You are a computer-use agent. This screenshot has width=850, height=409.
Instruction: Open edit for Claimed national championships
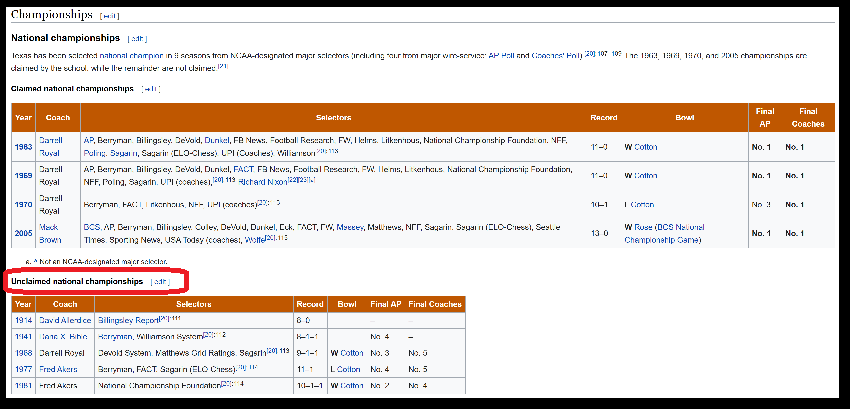(150, 89)
